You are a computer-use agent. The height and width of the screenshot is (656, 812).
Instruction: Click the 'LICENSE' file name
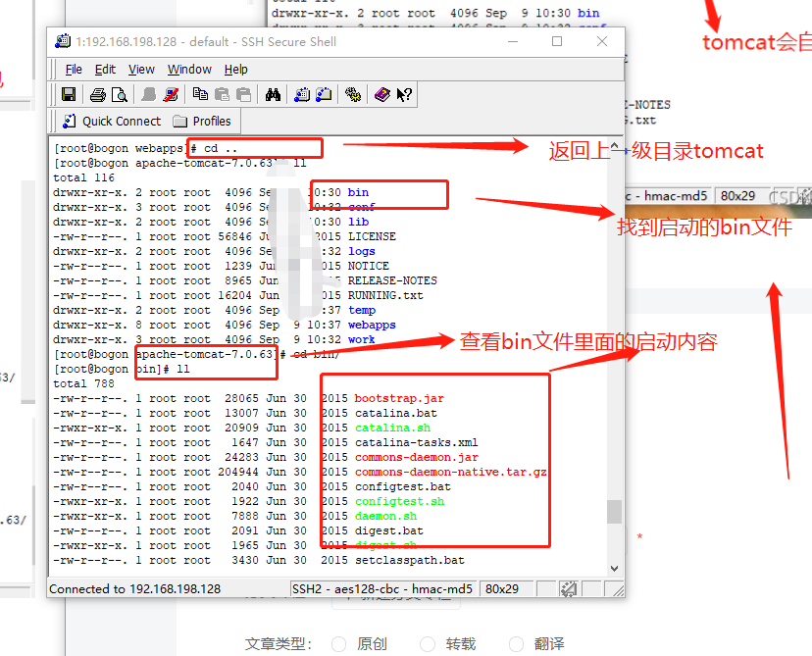point(372,236)
